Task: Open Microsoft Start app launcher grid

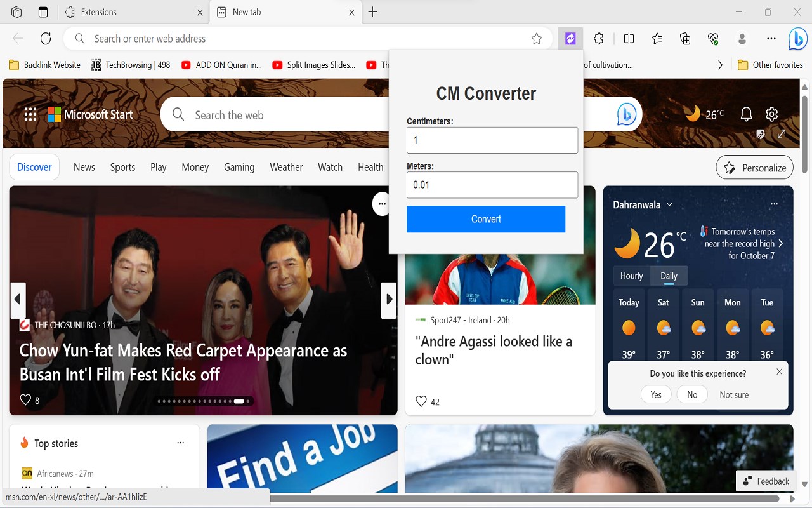Action: 30,114
